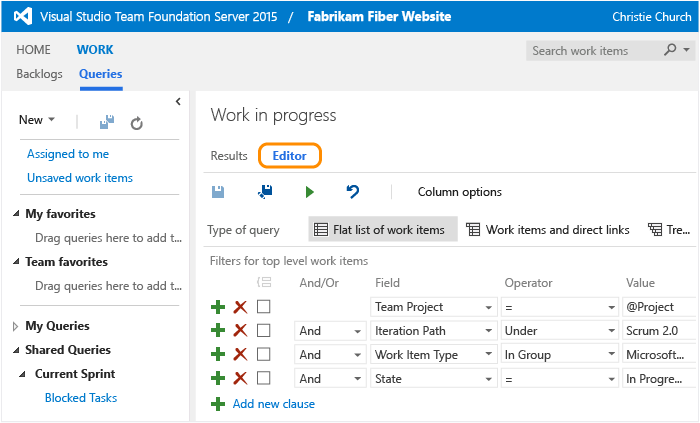Revert changes with the undo arrow icon
Viewport: 700px width, 423px height.
coord(353,192)
